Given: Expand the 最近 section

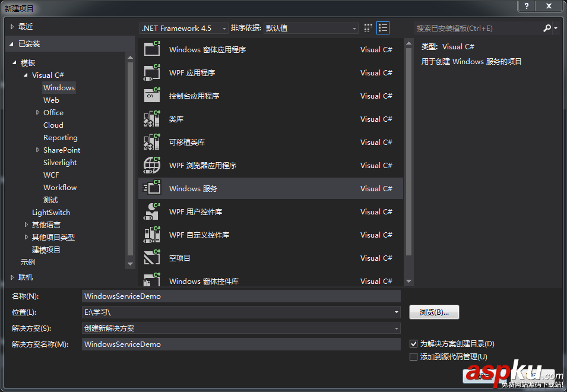Looking at the screenshot, I should point(12,26).
